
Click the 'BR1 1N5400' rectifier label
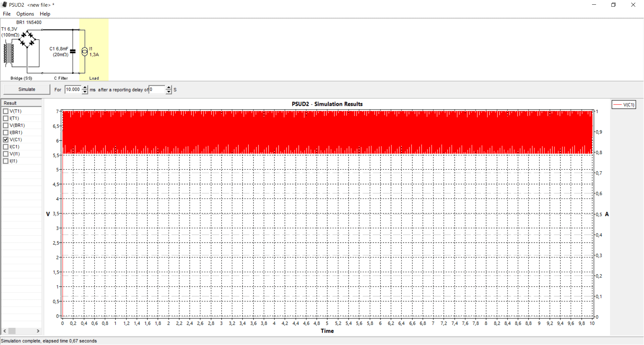coord(29,22)
